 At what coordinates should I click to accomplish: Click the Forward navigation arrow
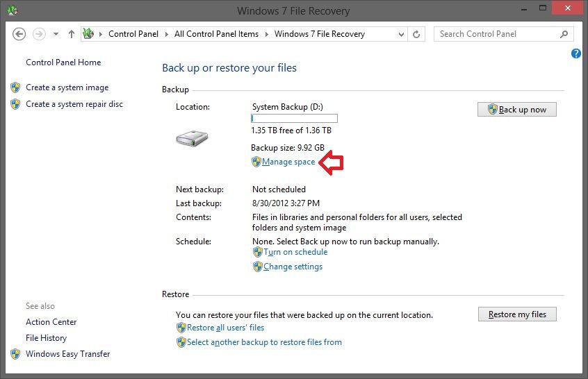coord(39,34)
